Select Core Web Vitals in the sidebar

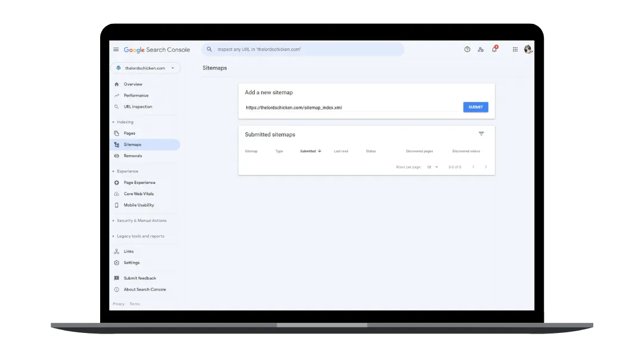coord(139,194)
